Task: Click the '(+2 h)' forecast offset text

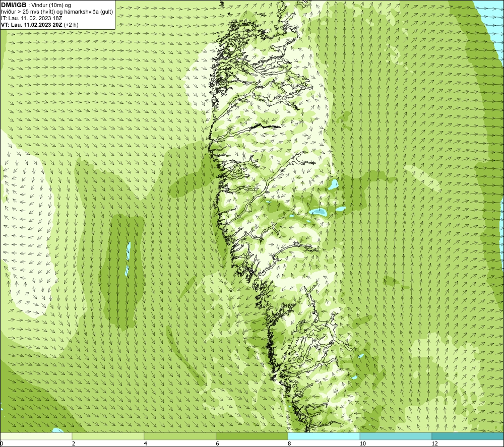Action: [x=71, y=25]
